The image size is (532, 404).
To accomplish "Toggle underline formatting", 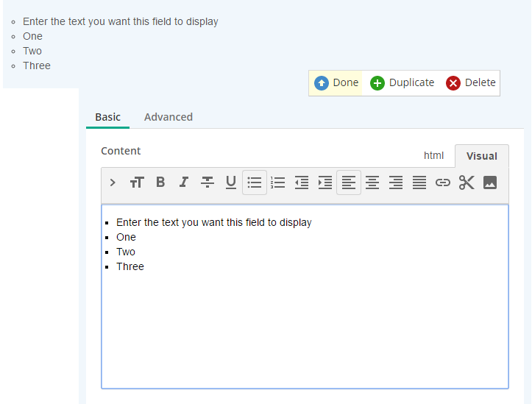I will click(231, 182).
